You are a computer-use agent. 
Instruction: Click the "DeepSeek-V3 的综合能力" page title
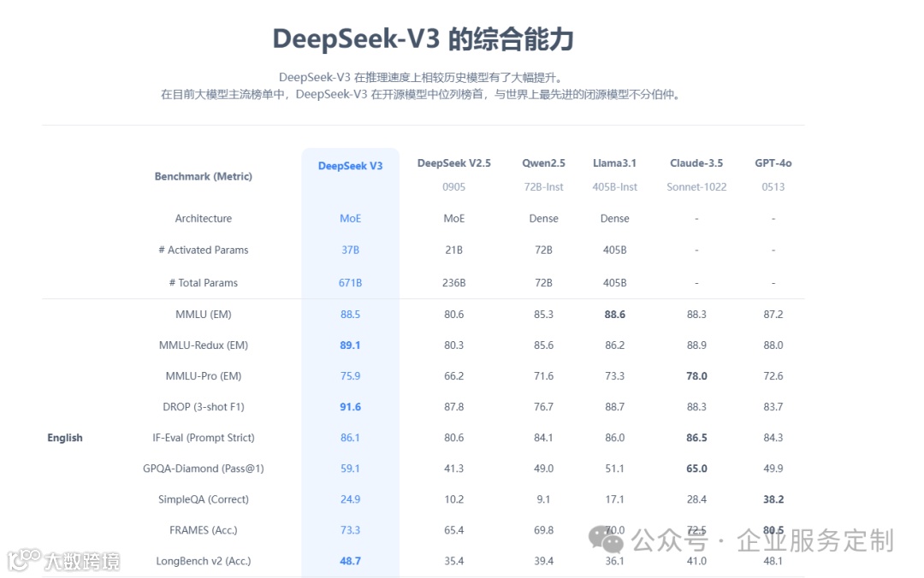click(x=423, y=39)
